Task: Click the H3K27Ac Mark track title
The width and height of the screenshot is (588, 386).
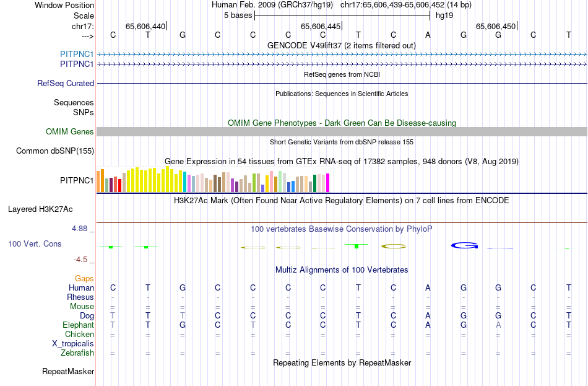Action: click(342, 200)
